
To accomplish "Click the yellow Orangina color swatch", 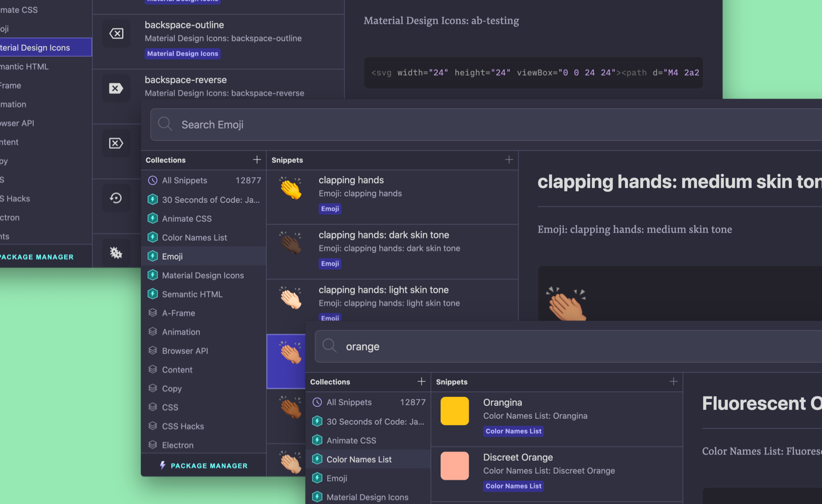I will click(x=454, y=411).
